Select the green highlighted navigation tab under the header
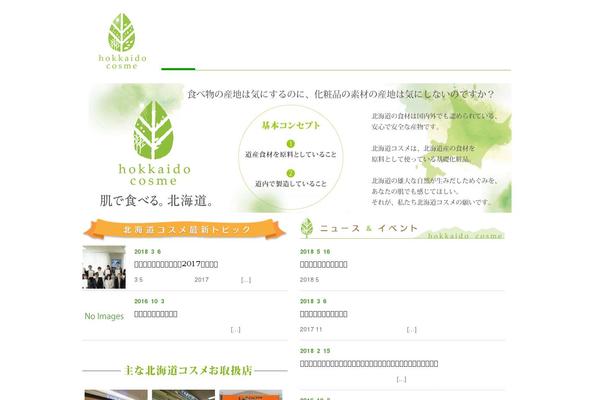This screenshot has height=400, width=600. point(178,69)
